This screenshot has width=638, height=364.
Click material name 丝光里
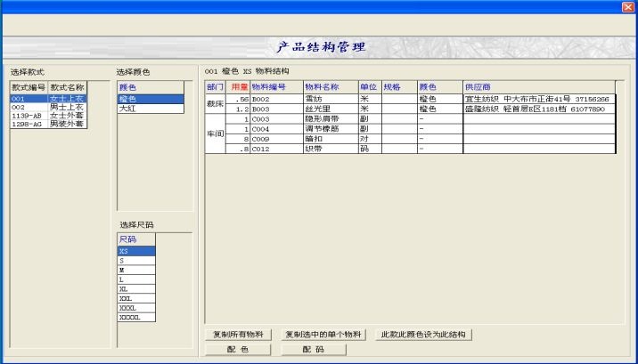point(331,109)
